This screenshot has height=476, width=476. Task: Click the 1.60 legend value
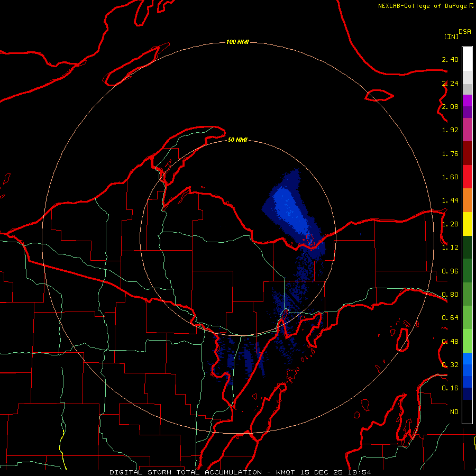pos(450,177)
